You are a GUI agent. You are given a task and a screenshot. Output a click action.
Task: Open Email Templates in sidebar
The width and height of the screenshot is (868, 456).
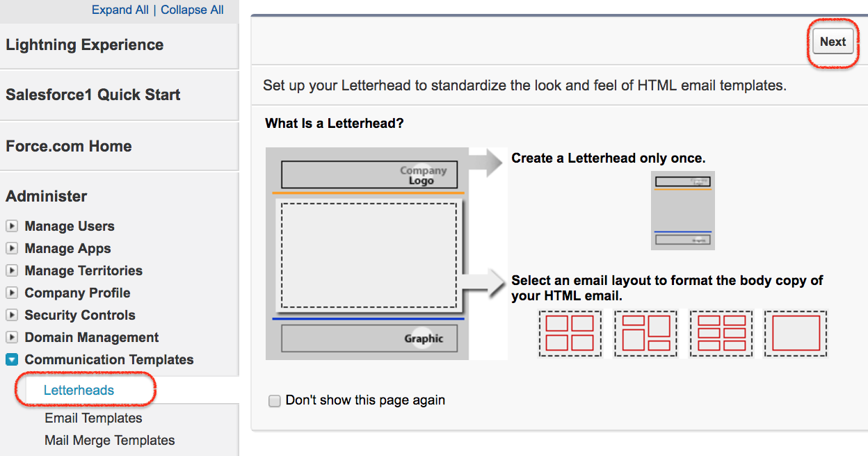(x=93, y=418)
